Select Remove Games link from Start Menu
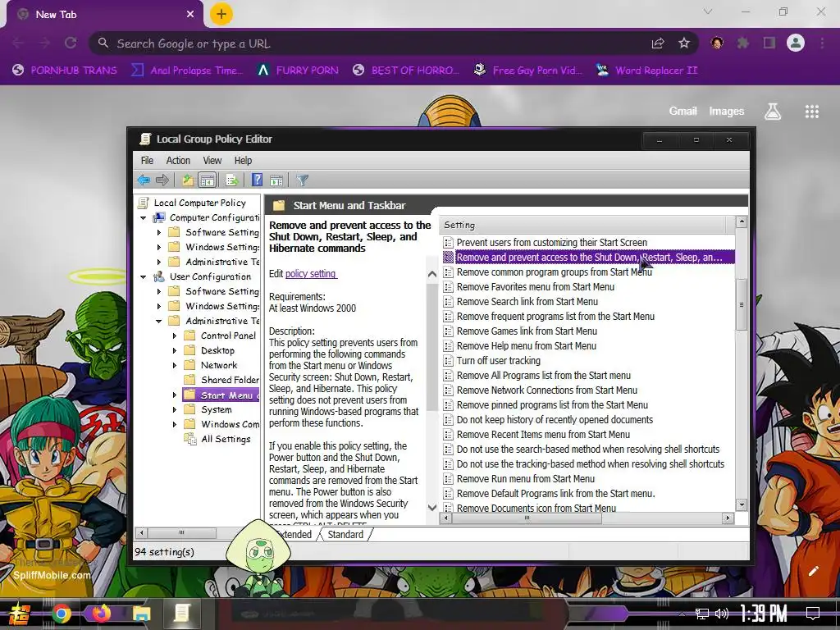The width and height of the screenshot is (840, 630). tap(527, 331)
